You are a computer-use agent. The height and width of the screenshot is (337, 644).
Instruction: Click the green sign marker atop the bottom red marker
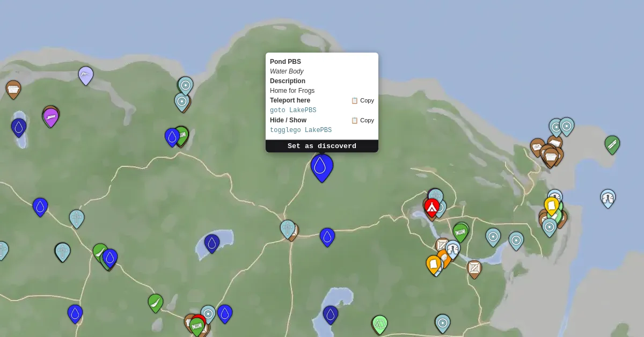(197, 326)
